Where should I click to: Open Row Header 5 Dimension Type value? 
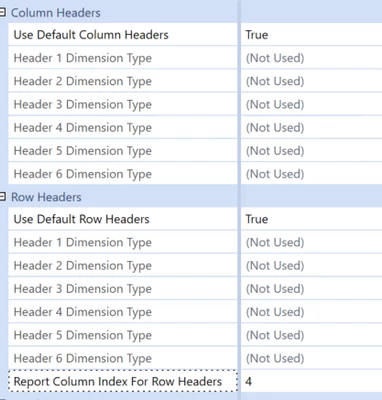point(312,335)
